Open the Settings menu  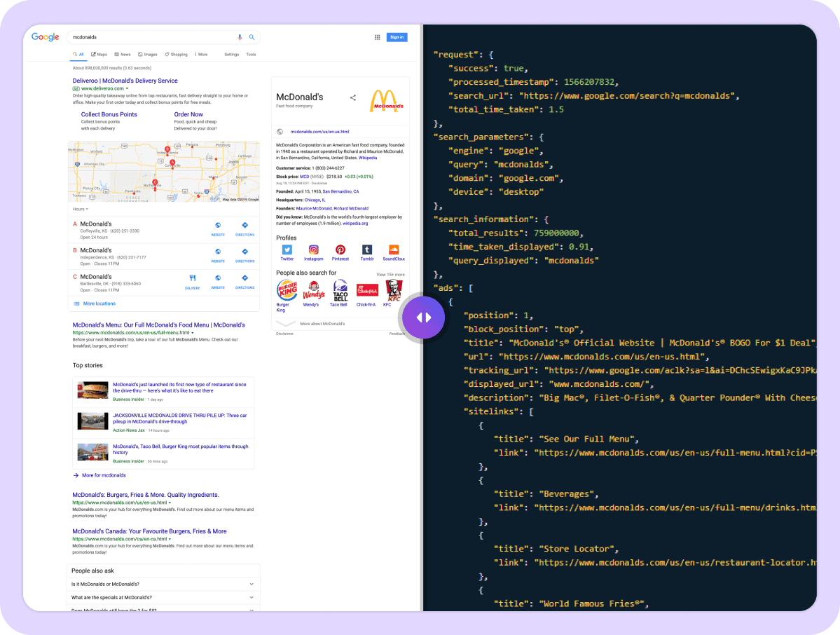[231, 55]
